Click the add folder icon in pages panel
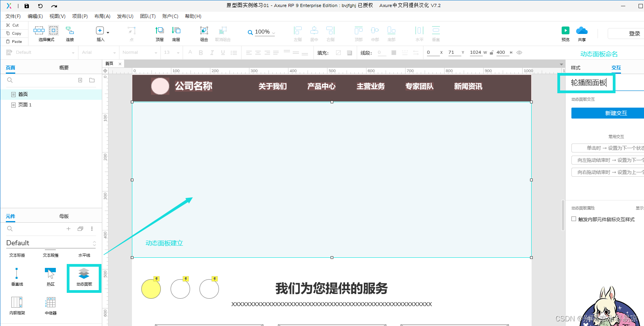 pyautogui.click(x=92, y=80)
